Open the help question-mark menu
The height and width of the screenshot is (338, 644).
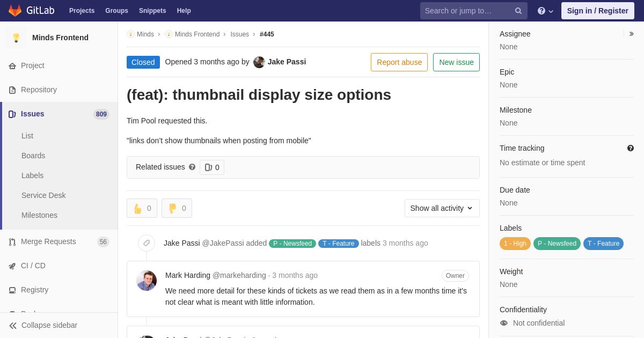[545, 11]
